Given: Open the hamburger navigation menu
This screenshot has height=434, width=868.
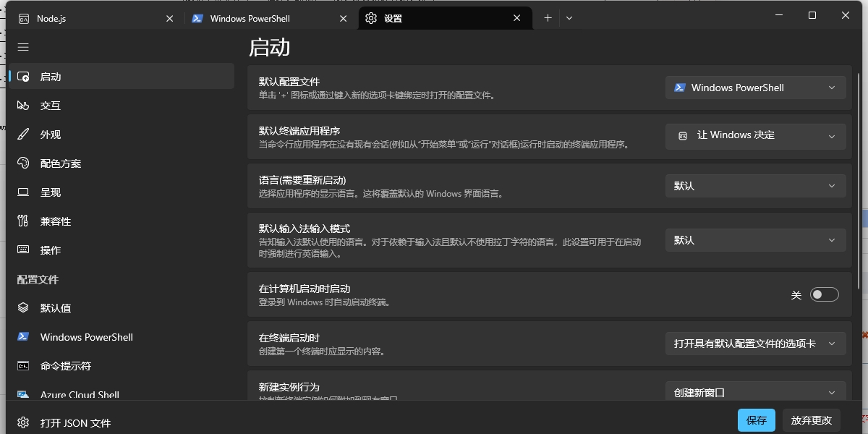Looking at the screenshot, I should pos(23,47).
